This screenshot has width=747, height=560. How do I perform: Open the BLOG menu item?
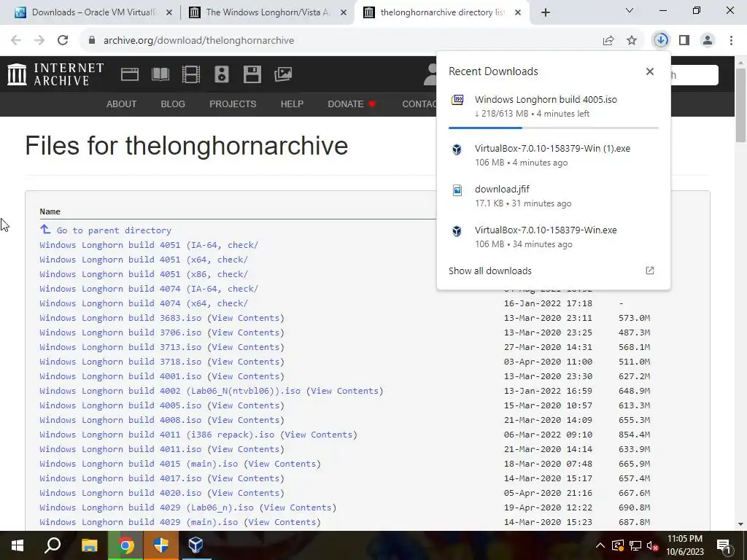click(173, 104)
